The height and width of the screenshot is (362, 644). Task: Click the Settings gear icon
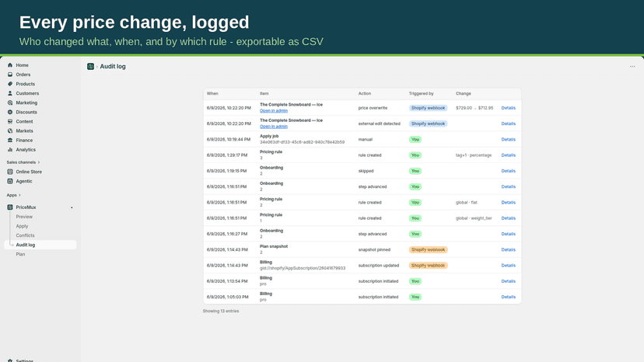10,360
